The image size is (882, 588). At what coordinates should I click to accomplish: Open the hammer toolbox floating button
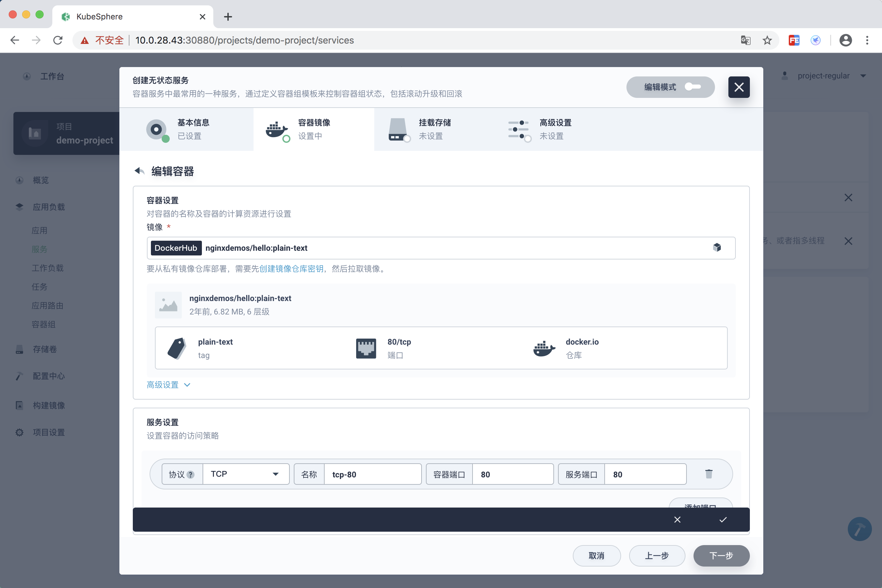(x=859, y=529)
